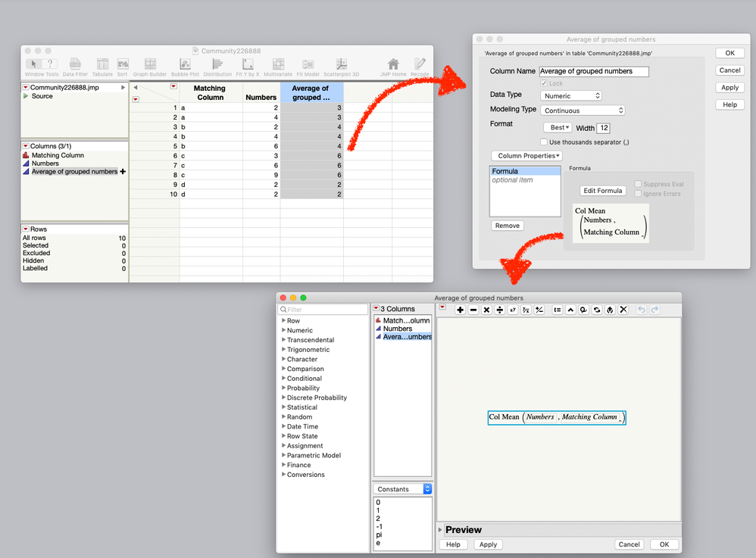This screenshot has height=558, width=756.
Task: Select Numbers in the 3 Columns list
Action: click(397, 329)
